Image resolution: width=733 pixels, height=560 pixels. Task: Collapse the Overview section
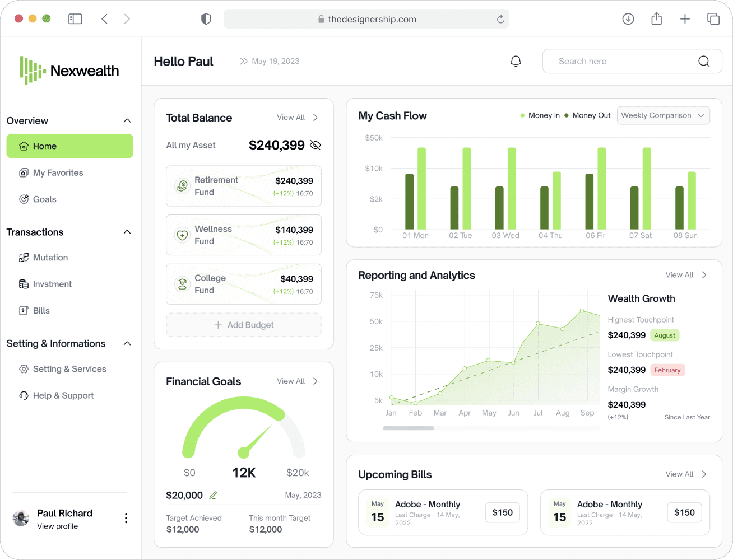127,121
